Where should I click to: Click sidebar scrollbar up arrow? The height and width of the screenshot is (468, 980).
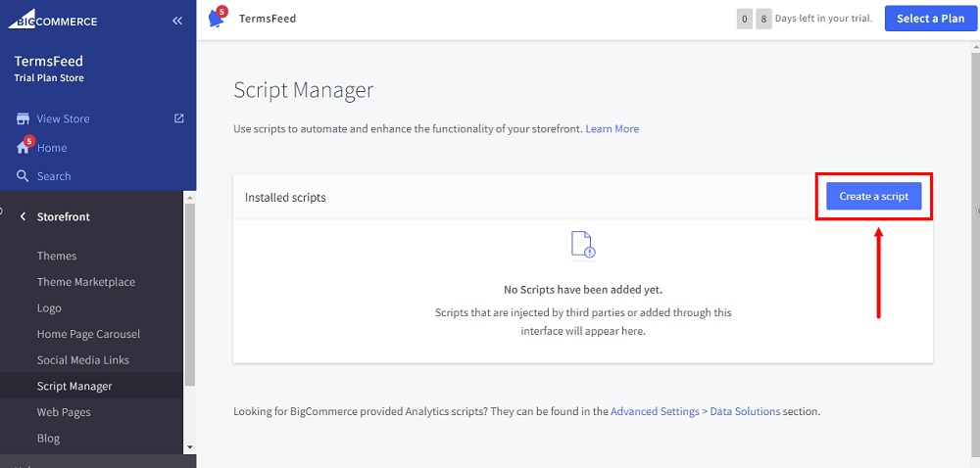[x=190, y=197]
